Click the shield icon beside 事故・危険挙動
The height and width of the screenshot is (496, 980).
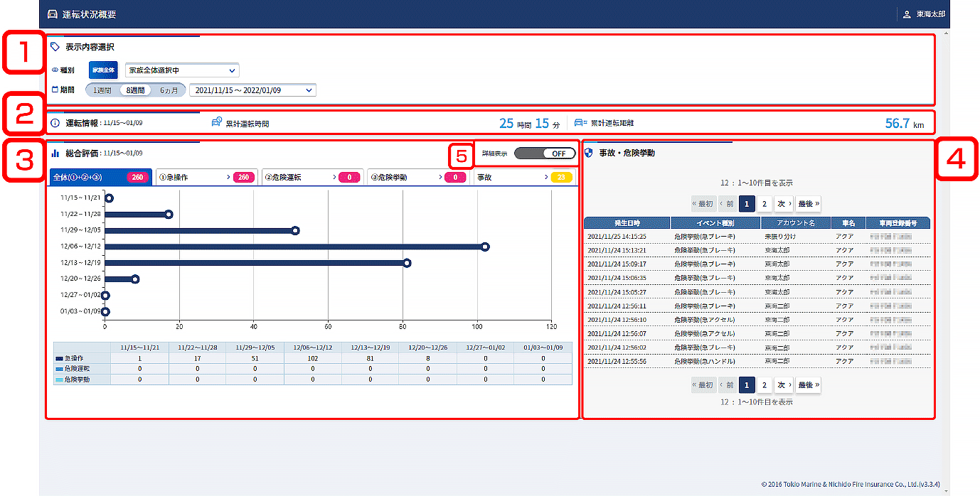point(587,153)
